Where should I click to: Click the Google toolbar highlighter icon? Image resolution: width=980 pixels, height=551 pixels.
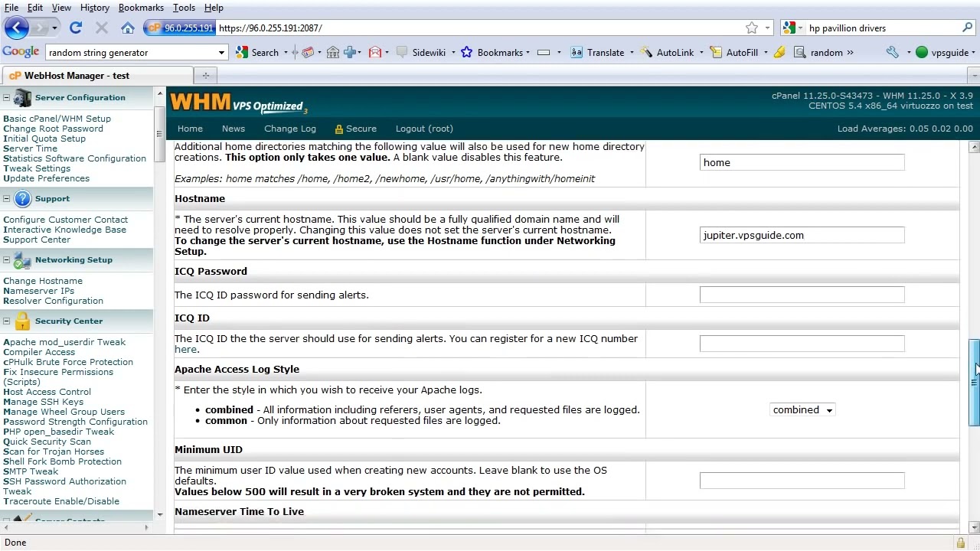pyautogui.click(x=779, y=53)
